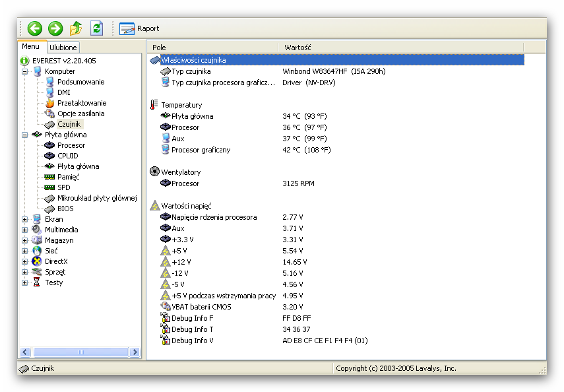The image size is (564, 392).
Task: Collapse the Komputer tree node
Action: [x=25, y=71]
